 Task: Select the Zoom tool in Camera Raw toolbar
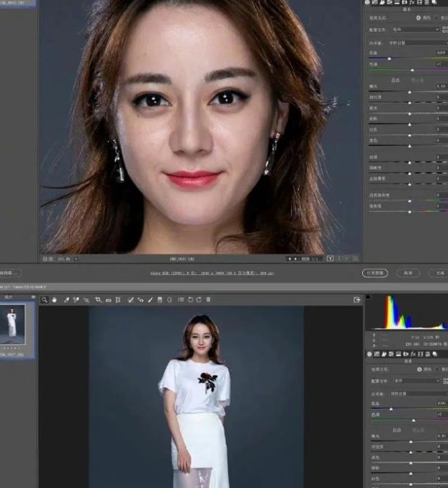pyautogui.click(x=45, y=300)
